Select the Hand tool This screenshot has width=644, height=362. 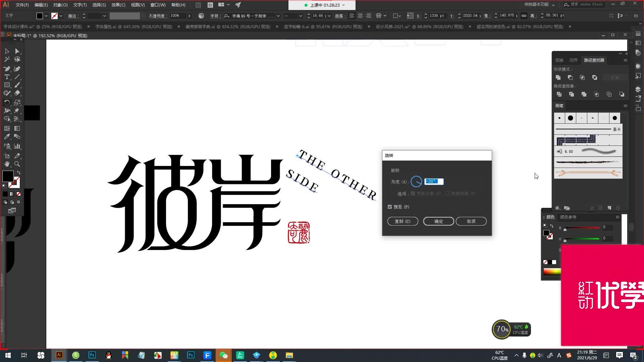pyautogui.click(x=7, y=164)
